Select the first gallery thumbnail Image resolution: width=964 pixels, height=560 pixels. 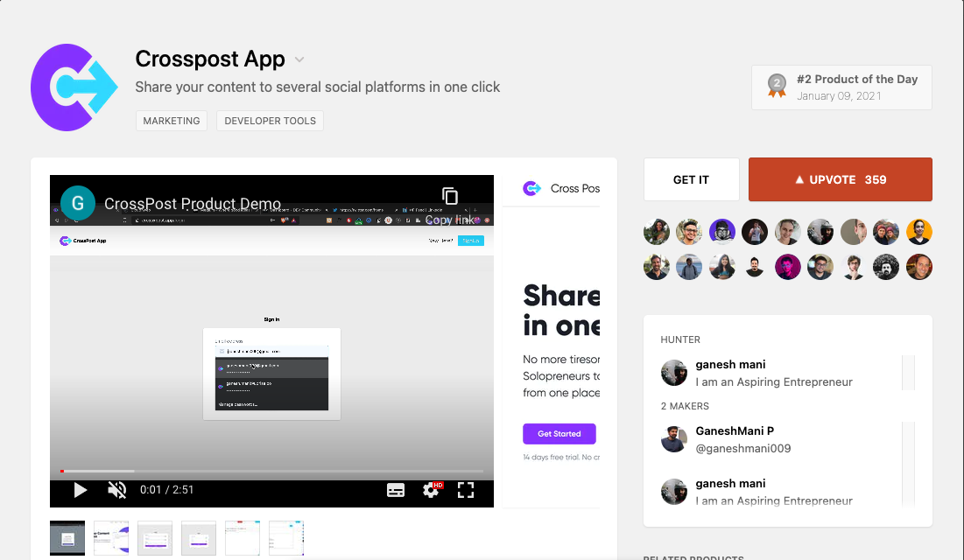(x=67, y=538)
